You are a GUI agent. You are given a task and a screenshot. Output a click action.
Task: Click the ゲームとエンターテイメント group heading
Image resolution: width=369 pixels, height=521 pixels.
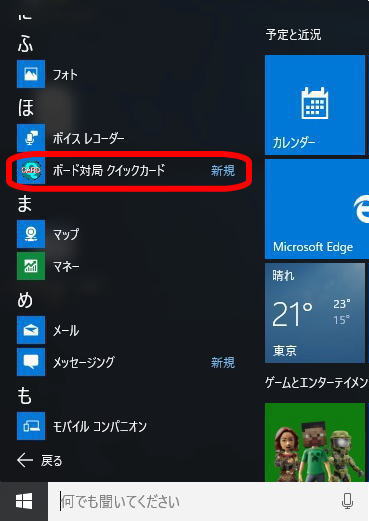pos(317,383)
